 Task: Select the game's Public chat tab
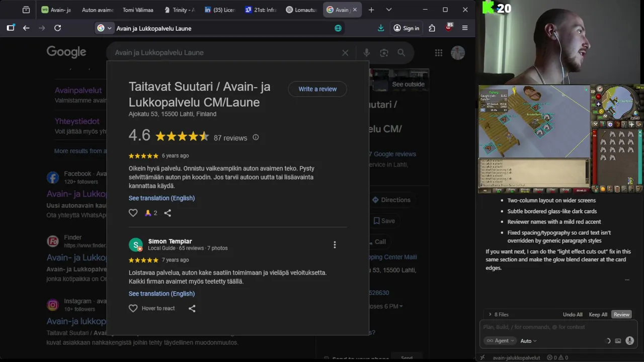(x=512, y=191)
